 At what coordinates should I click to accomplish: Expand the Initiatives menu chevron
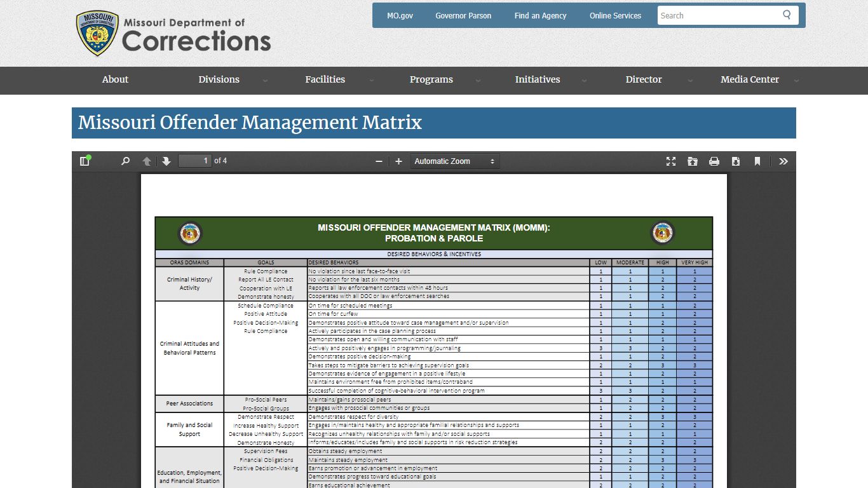coord(584,81)
